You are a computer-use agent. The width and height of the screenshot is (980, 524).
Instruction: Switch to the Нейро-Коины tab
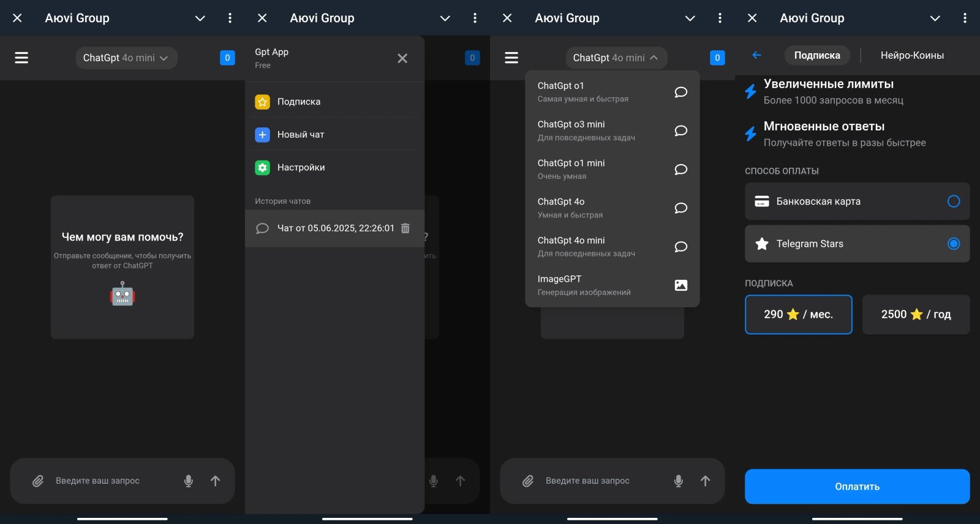[912, 55]
